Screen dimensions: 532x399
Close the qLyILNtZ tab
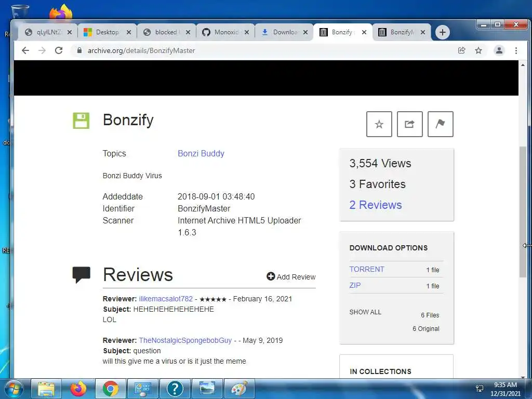pos(70,32)
